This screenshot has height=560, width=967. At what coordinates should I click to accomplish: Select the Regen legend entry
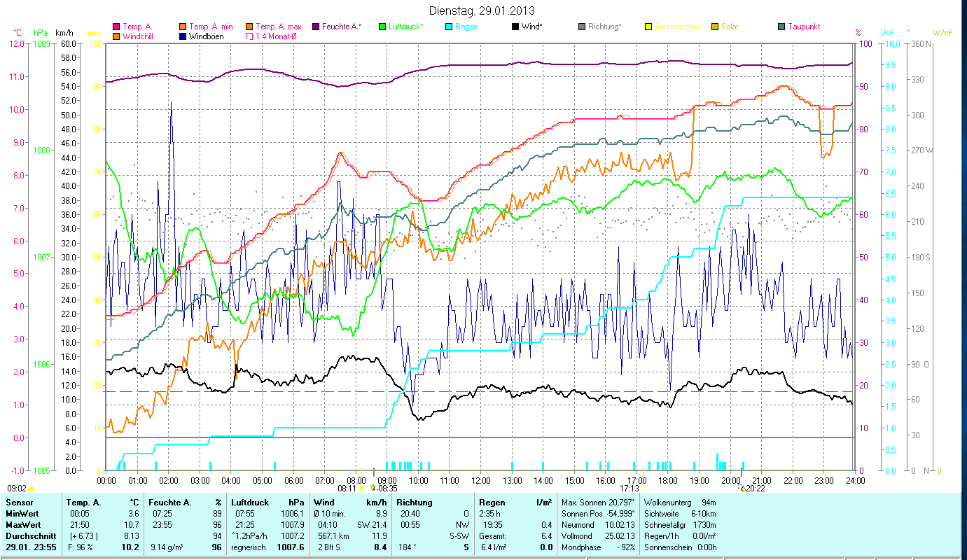tap(461, 27)
